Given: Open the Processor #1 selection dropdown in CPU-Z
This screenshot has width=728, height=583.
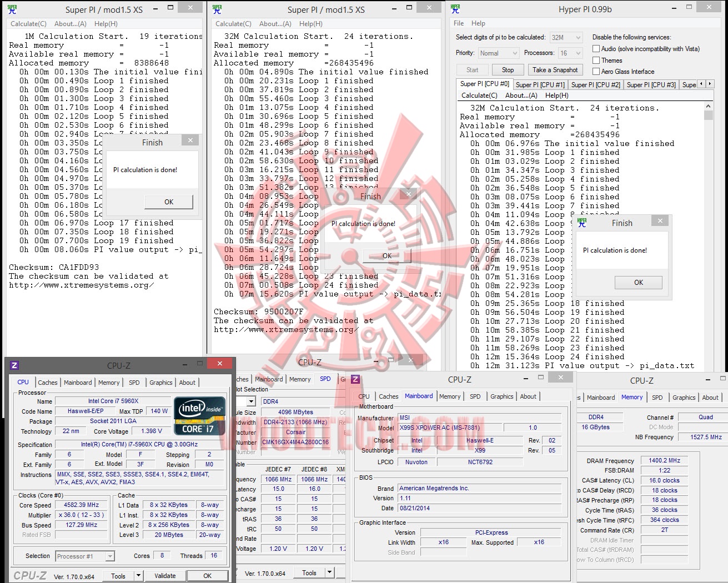Looking at the screenshot, I should [x=85, y=556].
